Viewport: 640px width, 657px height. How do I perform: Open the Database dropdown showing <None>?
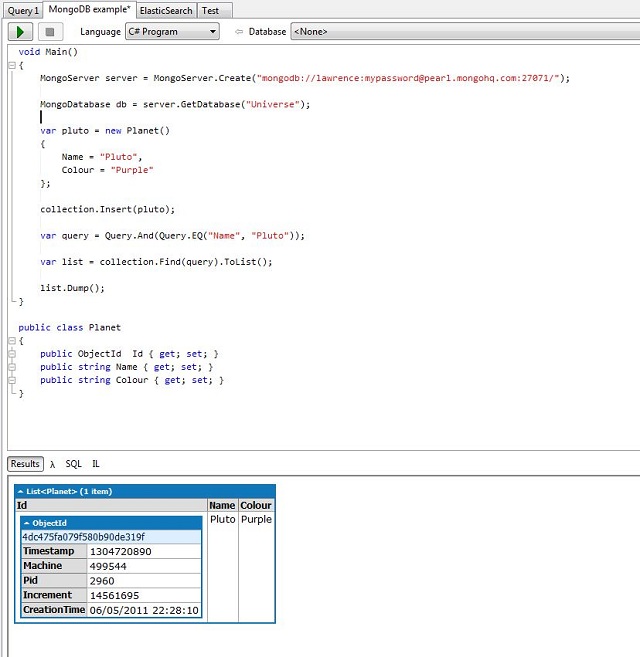[x=465, y=32]
